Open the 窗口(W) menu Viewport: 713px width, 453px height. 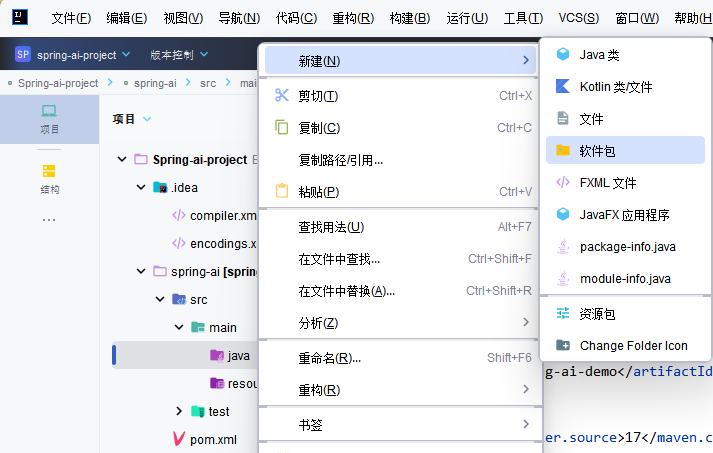tap(637, 18)
